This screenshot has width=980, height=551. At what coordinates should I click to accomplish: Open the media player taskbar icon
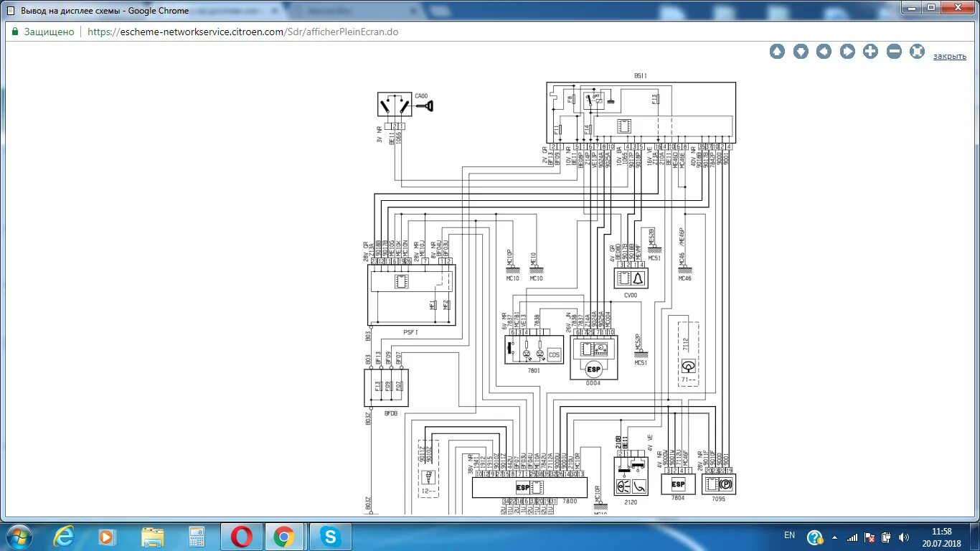click(106, 536)
